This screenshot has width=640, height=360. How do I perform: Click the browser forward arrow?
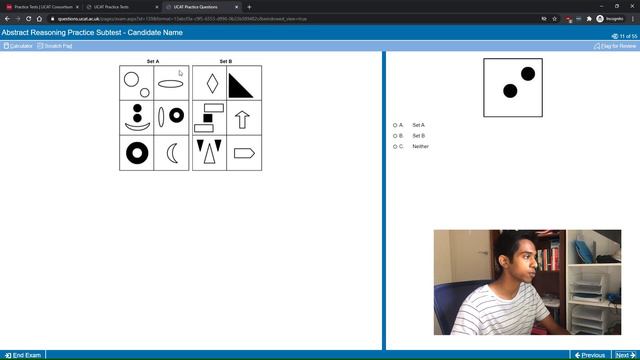[18, 19]
